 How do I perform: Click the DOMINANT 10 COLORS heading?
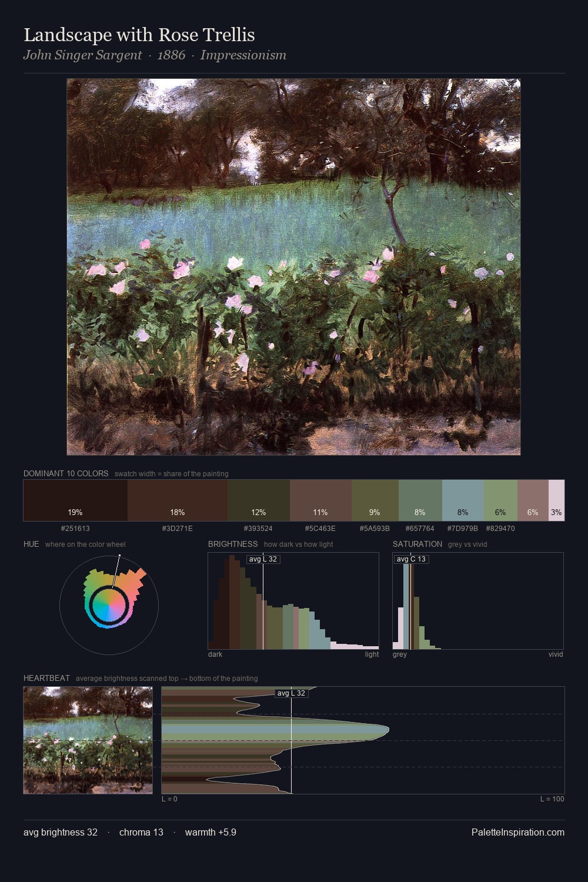pyautogui.click(x=66, y=473)
